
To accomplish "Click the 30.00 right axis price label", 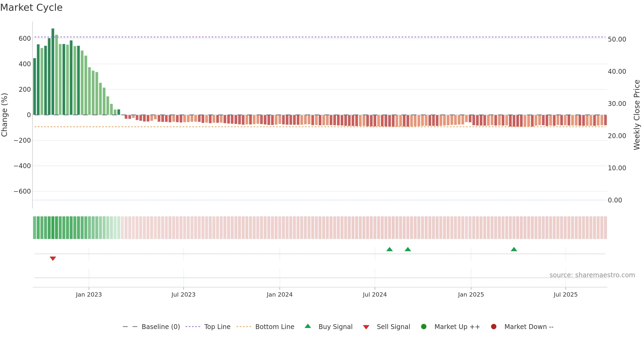I will (x=617, y=104).
